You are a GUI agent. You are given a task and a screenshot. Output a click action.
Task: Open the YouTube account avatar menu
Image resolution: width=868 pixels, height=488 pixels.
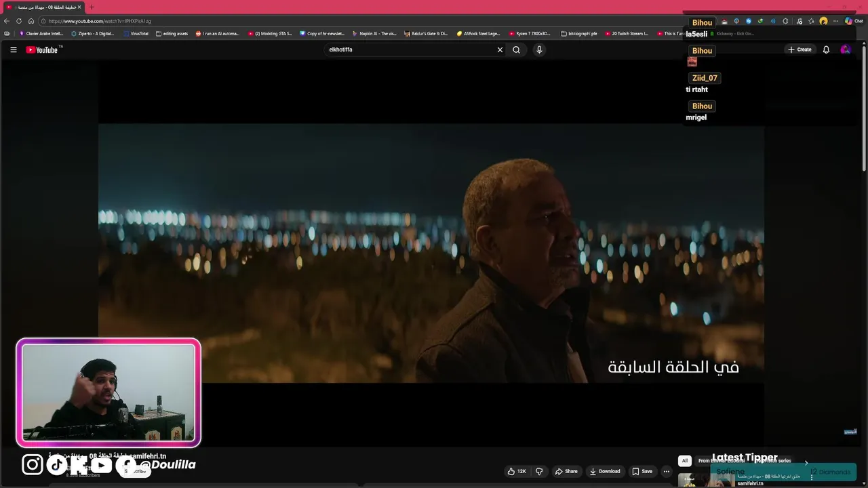(845, 49)
